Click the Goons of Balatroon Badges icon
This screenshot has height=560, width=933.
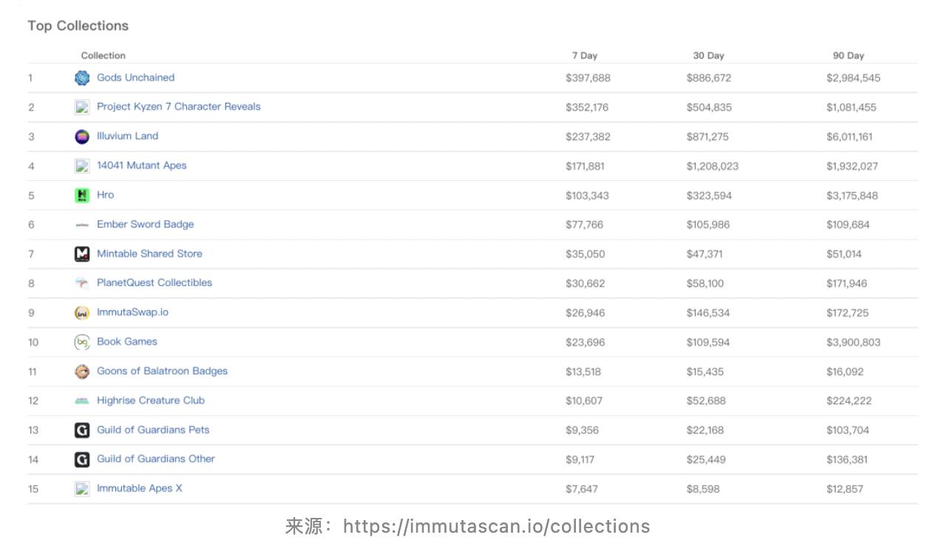pos(82,372)
